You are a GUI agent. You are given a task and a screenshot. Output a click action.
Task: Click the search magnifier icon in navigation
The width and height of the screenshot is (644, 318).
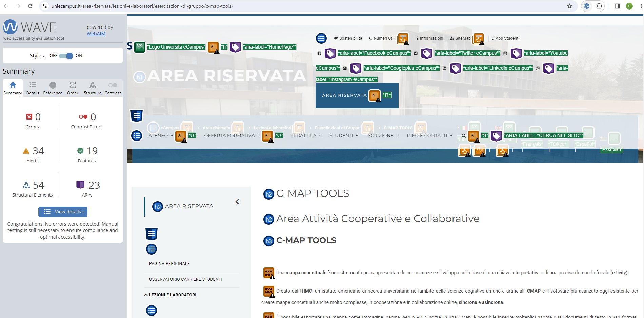(x=464, y=136)
